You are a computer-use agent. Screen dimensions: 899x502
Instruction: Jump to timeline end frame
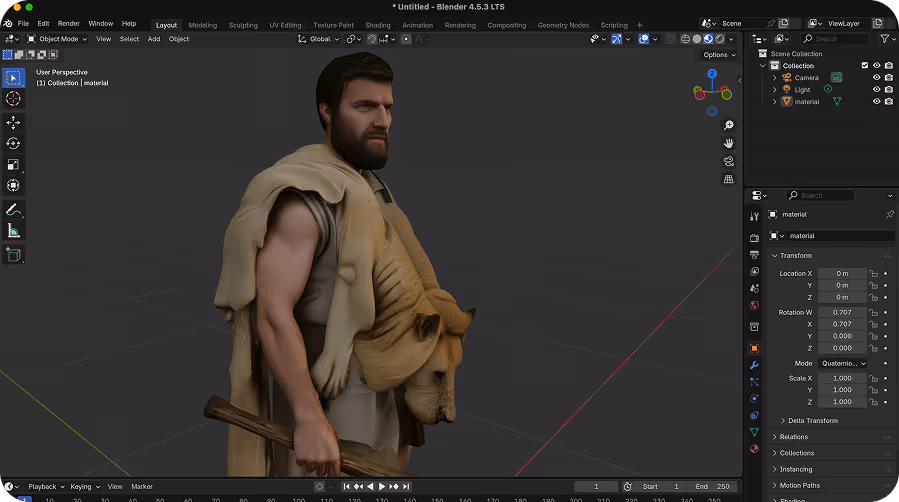tap(406, 487)
